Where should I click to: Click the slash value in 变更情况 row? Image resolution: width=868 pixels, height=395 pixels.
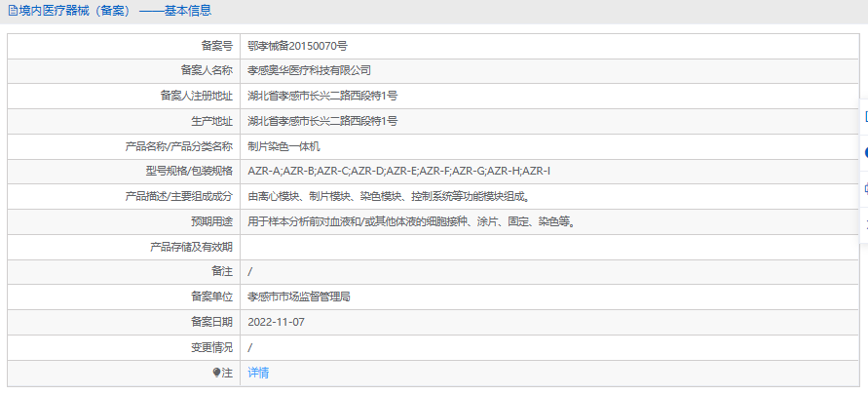(x=250, y=347)
